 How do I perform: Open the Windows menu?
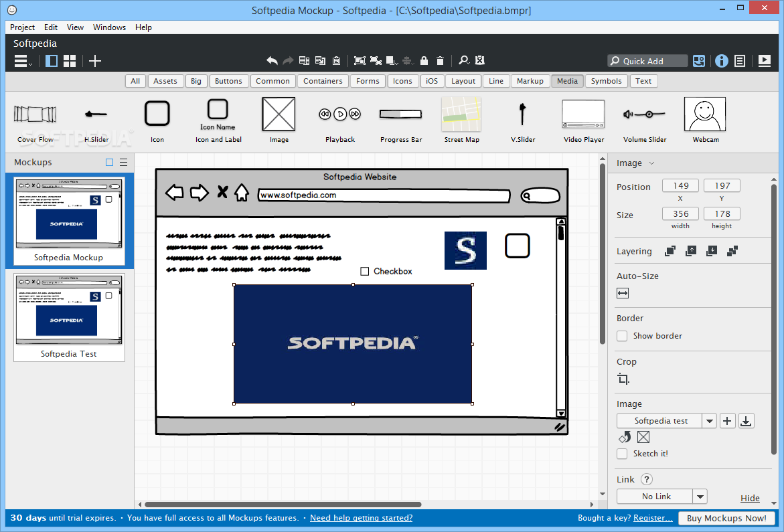pos(110,27)
